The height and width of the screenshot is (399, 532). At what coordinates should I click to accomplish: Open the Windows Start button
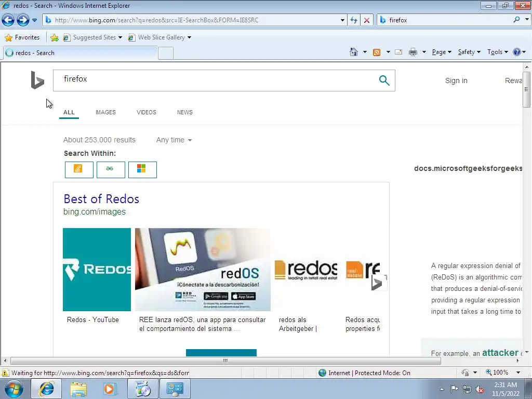pyautogui.click(x=14, y=389)
